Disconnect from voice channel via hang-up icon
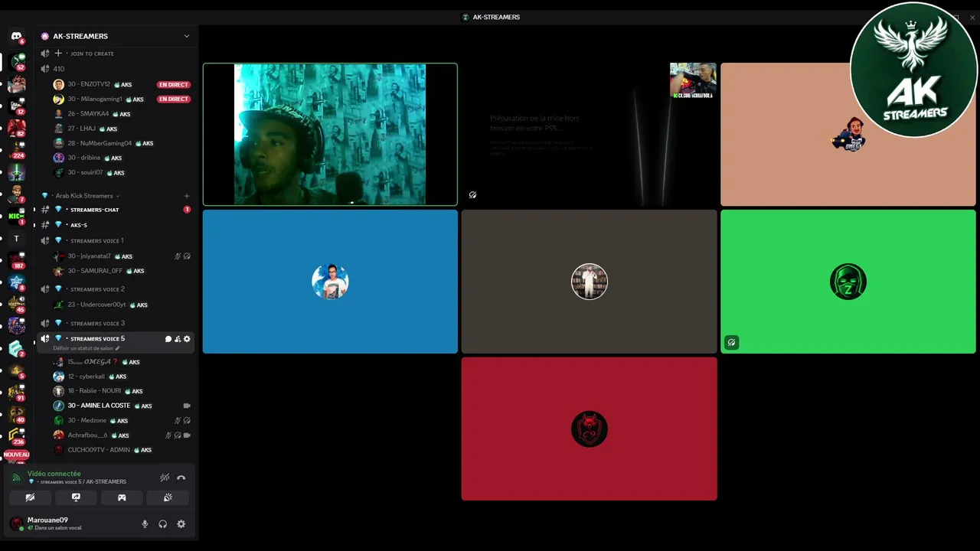980x551 pixels. pyautogui.click(x=181, y=478)
